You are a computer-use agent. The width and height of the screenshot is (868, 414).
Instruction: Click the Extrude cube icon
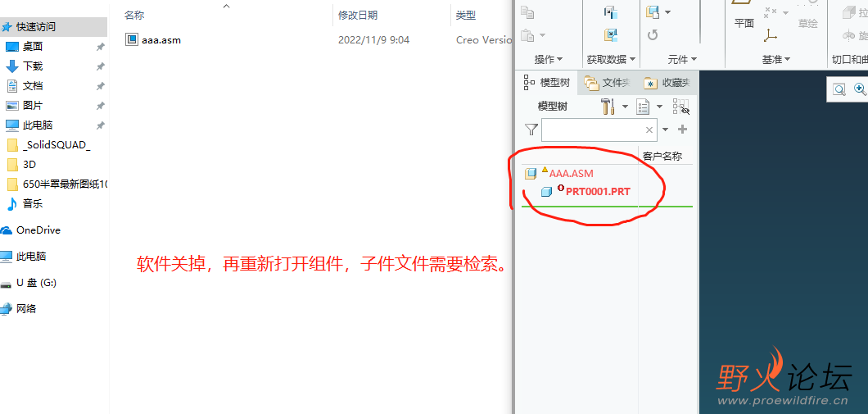(848, 12)
